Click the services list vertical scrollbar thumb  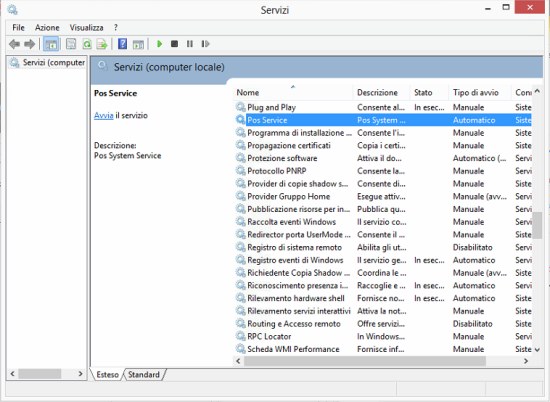coord(537,225)
